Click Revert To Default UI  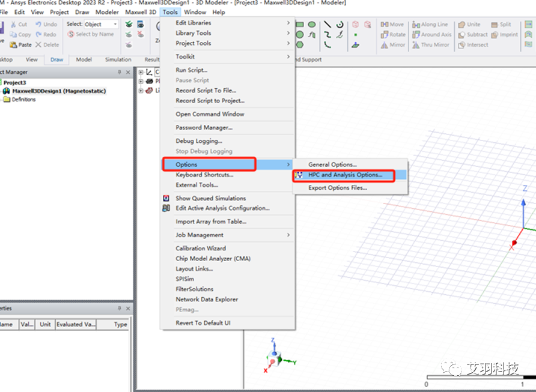pos(203,323)
